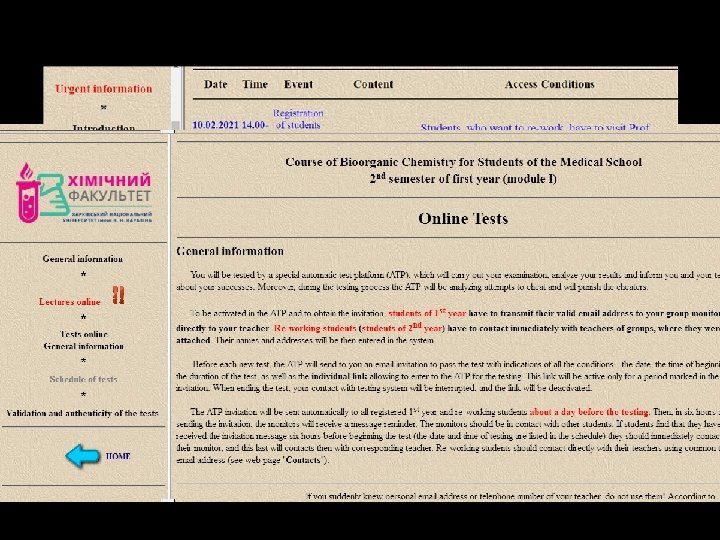Open General information at top of sidebar

[x=83, y=259]
